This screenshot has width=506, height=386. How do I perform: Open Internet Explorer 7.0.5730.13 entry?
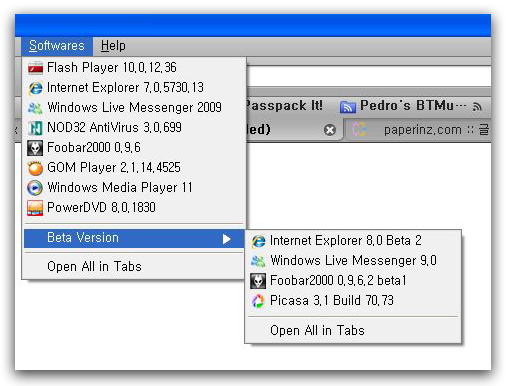point(134,88)
